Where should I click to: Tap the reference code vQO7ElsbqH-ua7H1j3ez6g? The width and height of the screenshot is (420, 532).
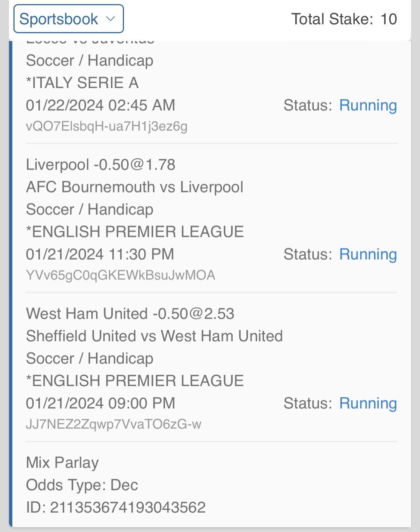106,126
